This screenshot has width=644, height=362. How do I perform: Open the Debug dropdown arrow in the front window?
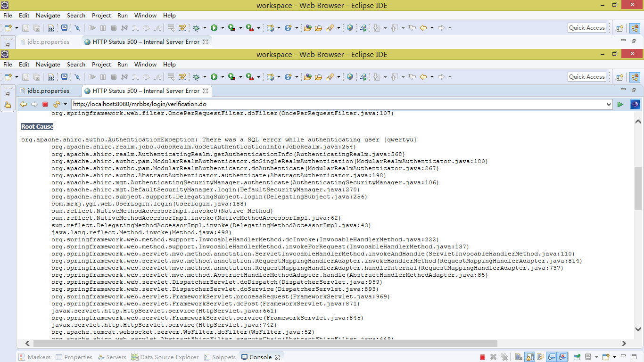tap(205, 77)
